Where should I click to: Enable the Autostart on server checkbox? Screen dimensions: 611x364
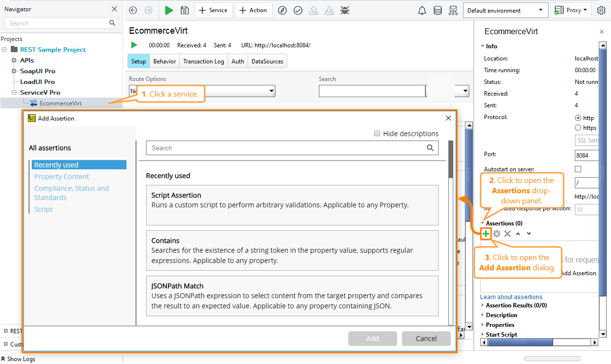point(578,169)
